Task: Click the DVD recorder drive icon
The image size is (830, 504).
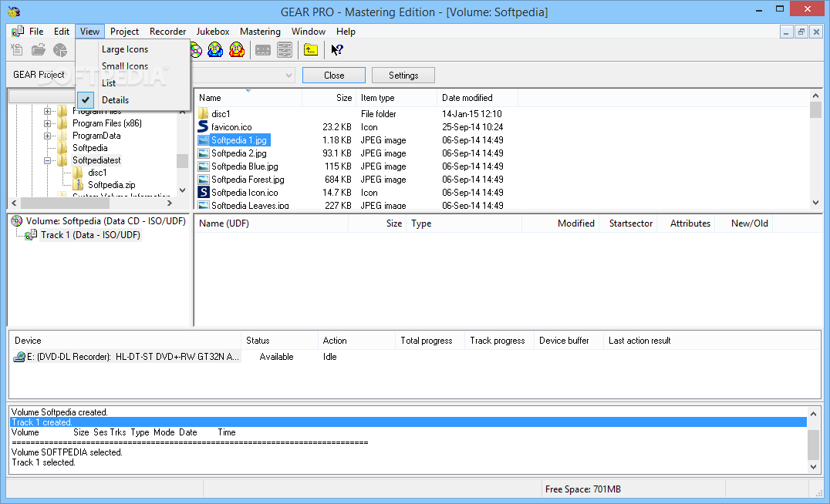Action: [x=19, y=357]
